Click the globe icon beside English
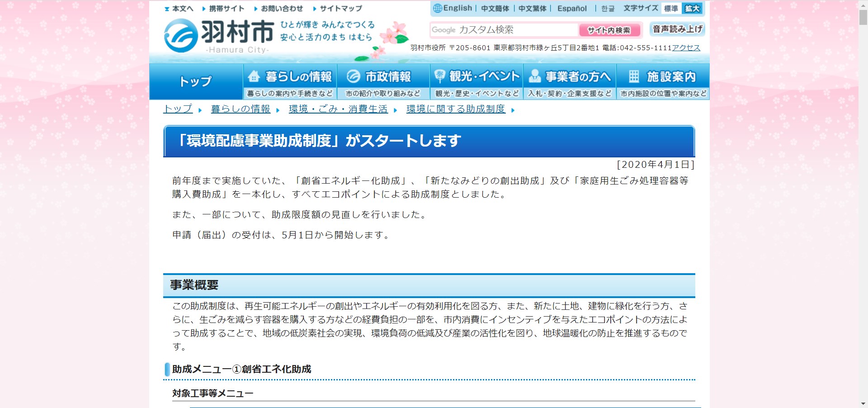Screen dimensions: 868x408 437,8
